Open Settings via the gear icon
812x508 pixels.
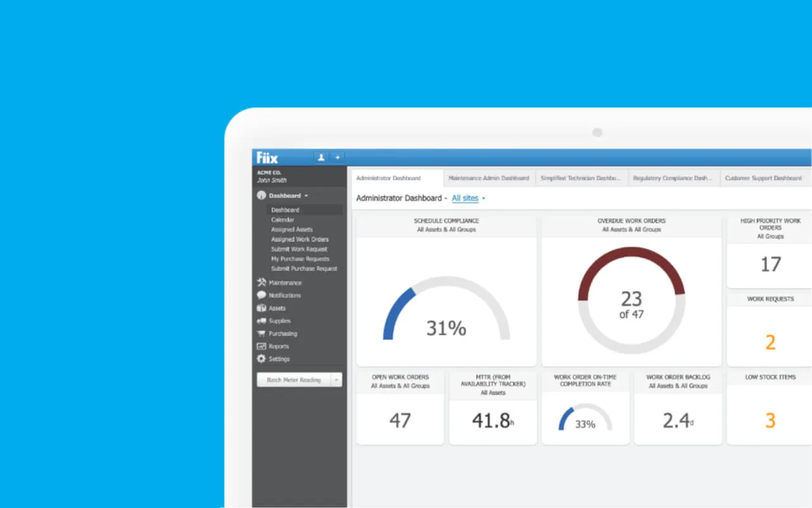click(261, 359)
